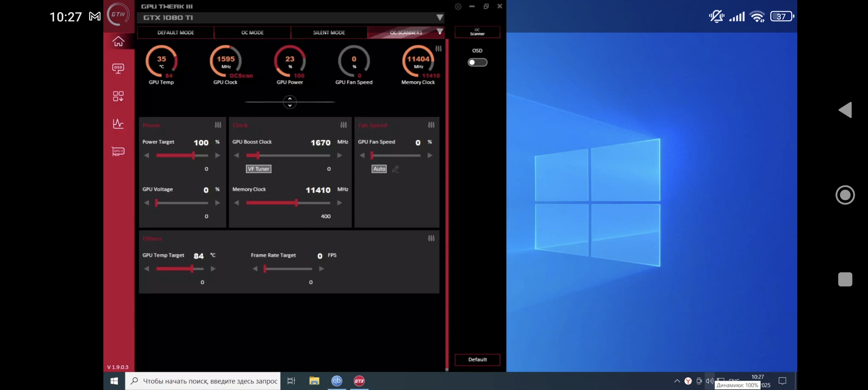
Task: Decrease Power Target with left arrow
Action: [x=147, y=155]
